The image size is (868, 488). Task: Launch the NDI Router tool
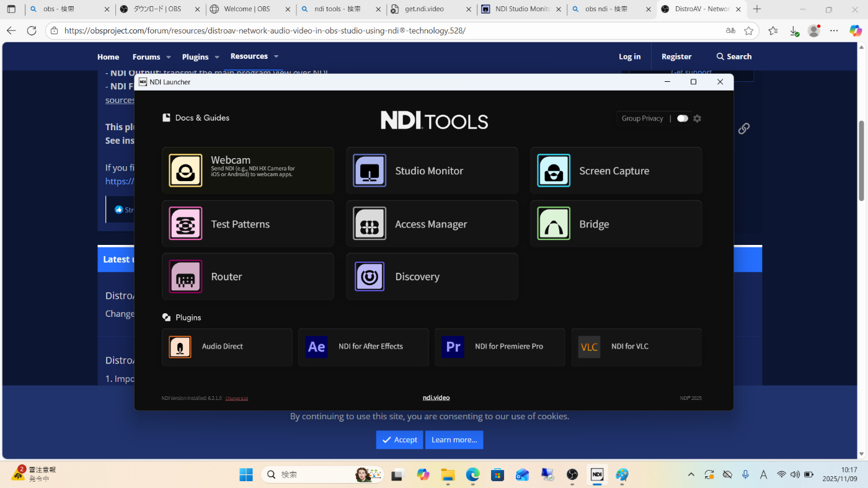tap(247, 277)
